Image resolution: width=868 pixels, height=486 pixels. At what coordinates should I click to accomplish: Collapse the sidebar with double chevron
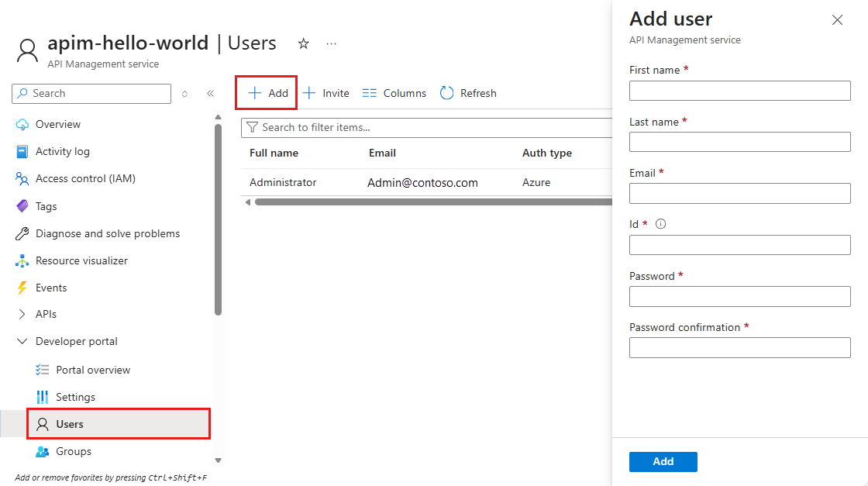coord(210,94)
